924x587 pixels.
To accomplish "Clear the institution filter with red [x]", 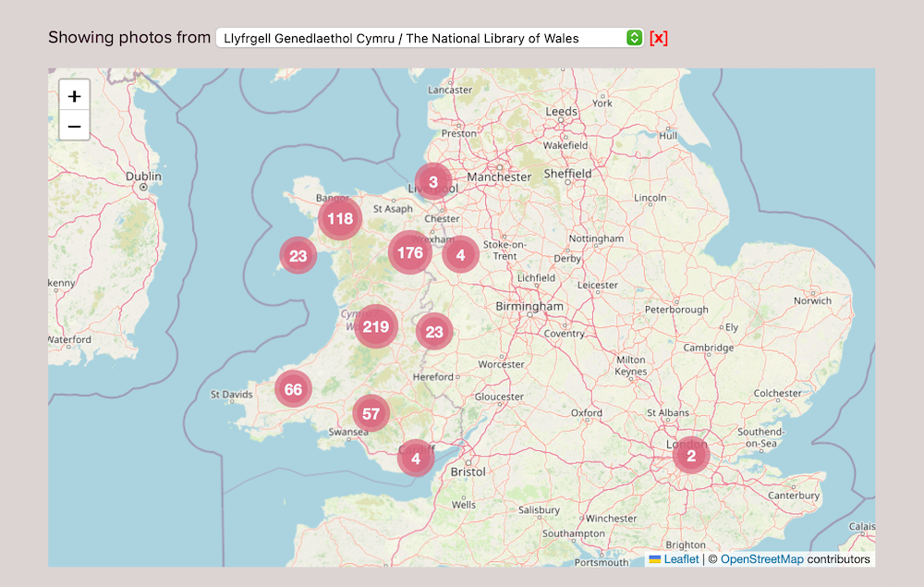I will (x=658, y=38).
